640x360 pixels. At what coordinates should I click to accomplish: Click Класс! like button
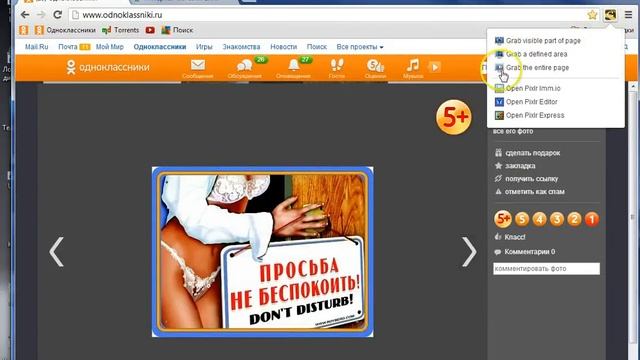click(510, 237)
